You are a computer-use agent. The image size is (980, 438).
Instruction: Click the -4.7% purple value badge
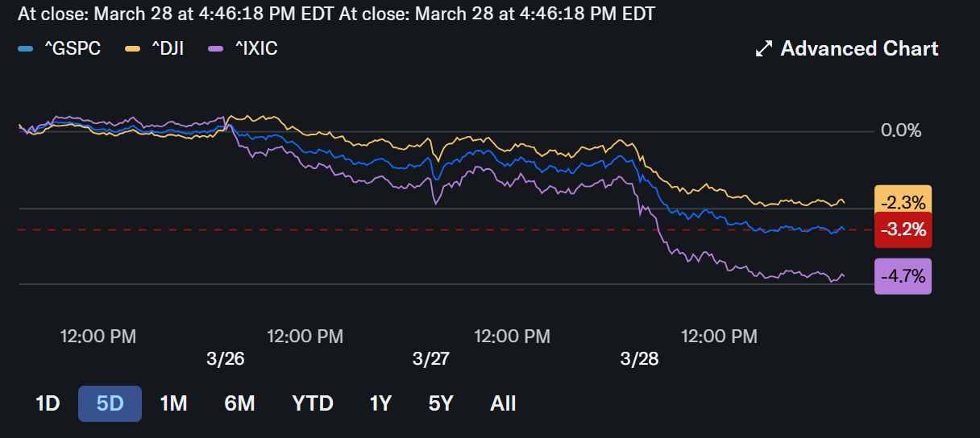pyautogui.click(x=903, y=277)
